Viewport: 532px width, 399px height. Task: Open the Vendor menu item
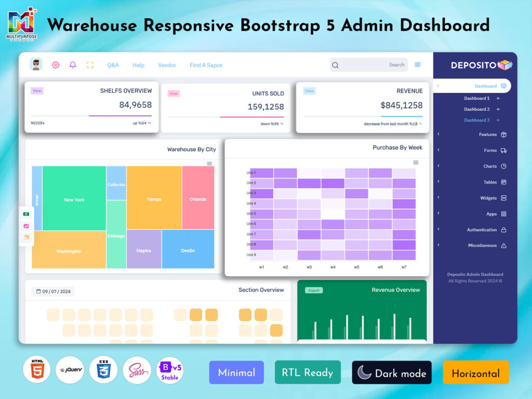click(x=167, y=65)
